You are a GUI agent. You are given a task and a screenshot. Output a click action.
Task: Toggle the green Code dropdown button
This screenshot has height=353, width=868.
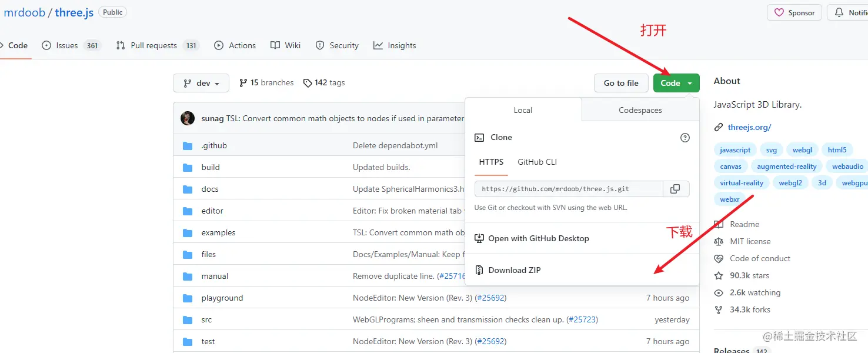(676, 83)
